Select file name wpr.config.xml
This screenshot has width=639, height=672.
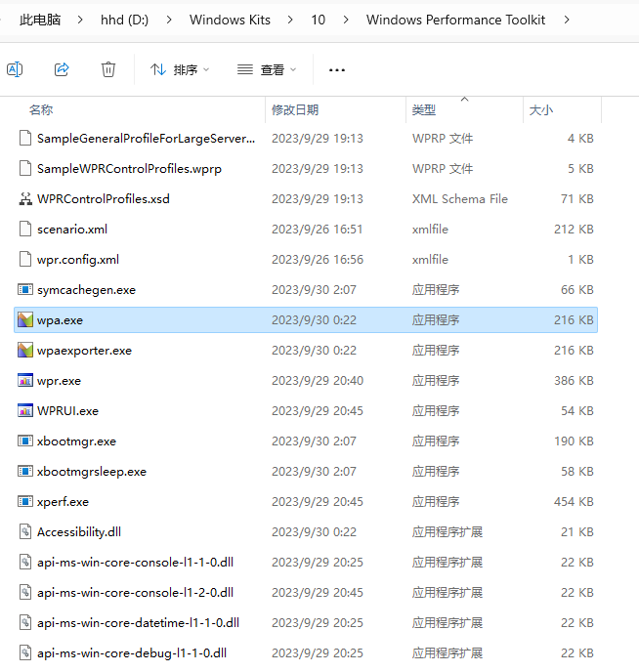click(78, 260)
